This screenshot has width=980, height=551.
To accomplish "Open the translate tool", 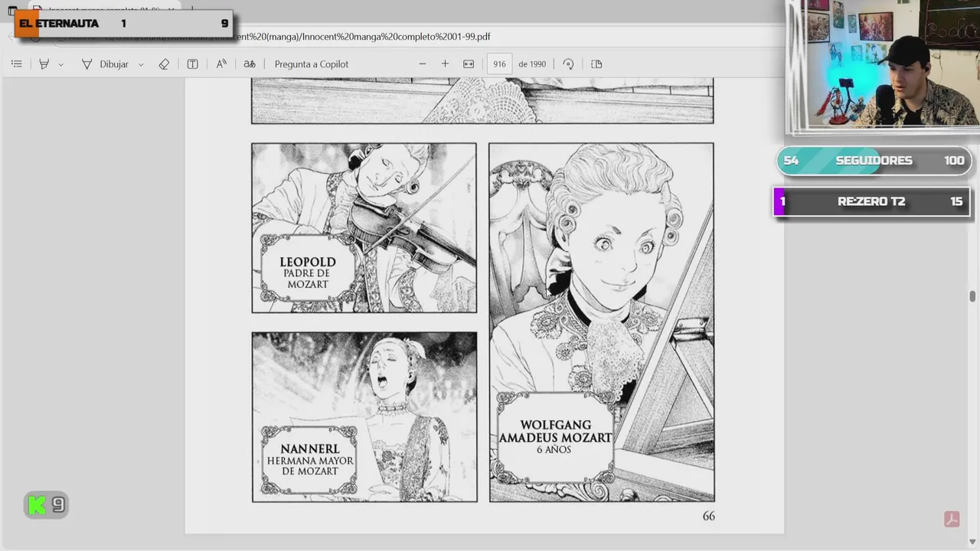I will [250, 64].
